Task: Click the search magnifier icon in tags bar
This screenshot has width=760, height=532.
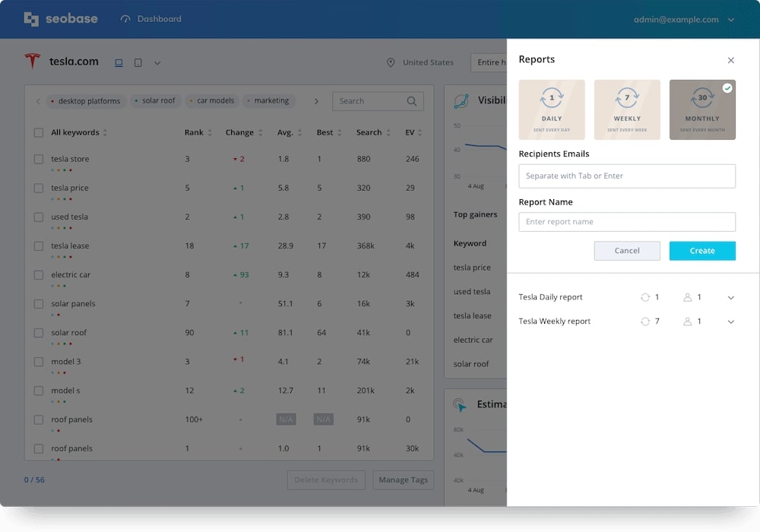Action: click(412, 101)
